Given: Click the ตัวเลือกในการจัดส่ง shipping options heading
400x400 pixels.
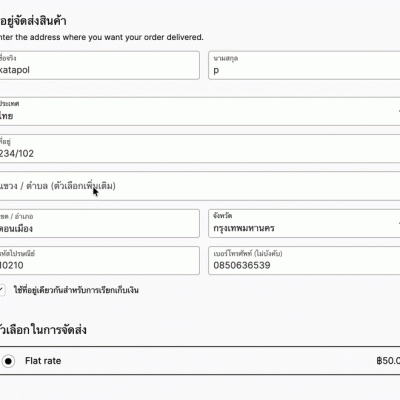Looking at the screenshot, I should (x=43, y=330).
